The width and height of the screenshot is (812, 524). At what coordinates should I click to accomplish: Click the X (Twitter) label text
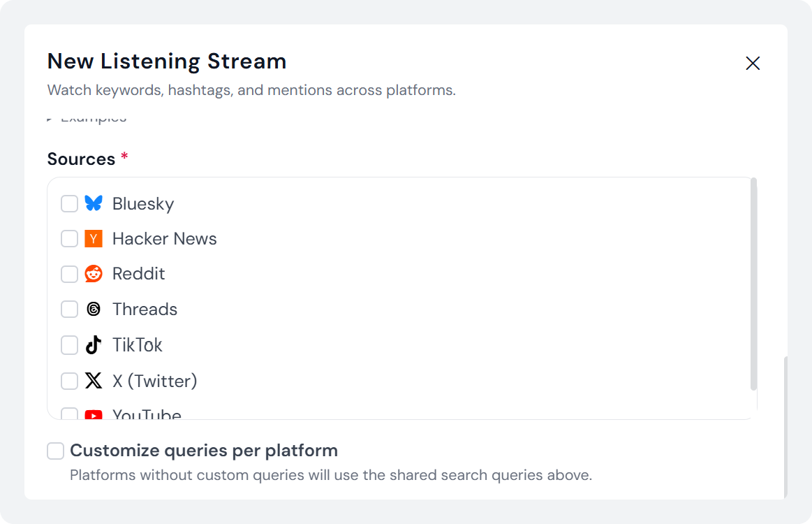click(x=154, y=381)
